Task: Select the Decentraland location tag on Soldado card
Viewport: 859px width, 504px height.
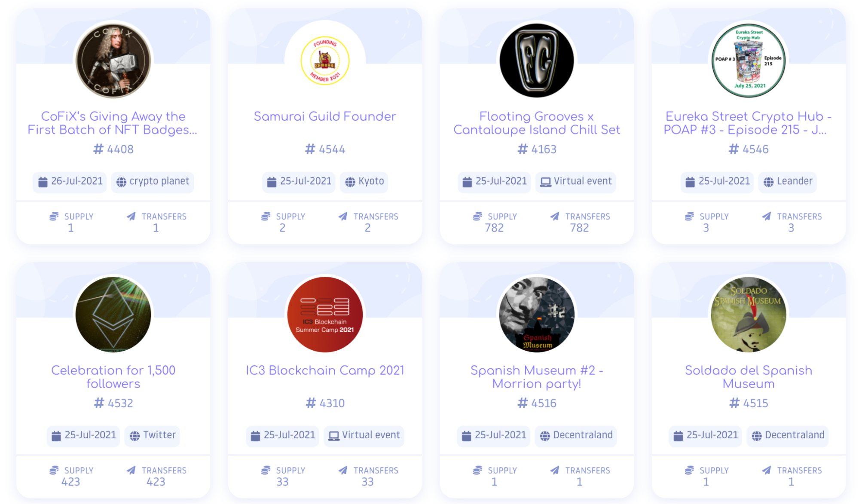Action: pyautogui.click(x=787, y=435)
